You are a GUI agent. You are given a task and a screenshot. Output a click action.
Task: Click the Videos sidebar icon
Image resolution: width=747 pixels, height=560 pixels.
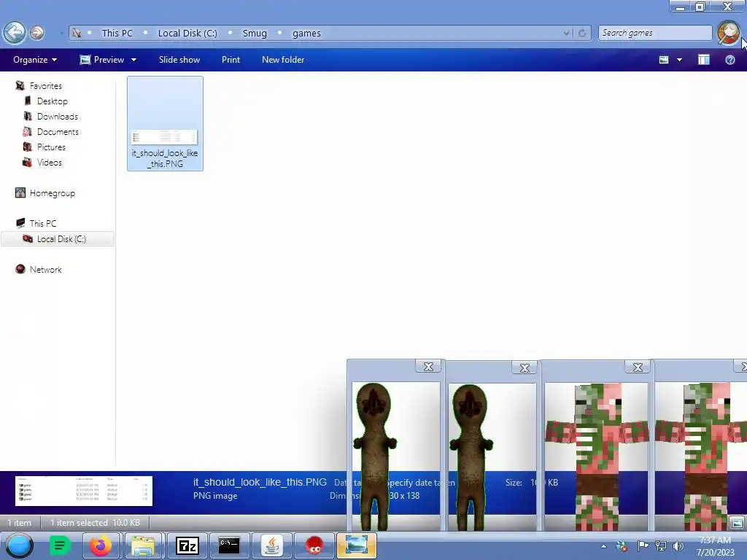click(28, 162)
